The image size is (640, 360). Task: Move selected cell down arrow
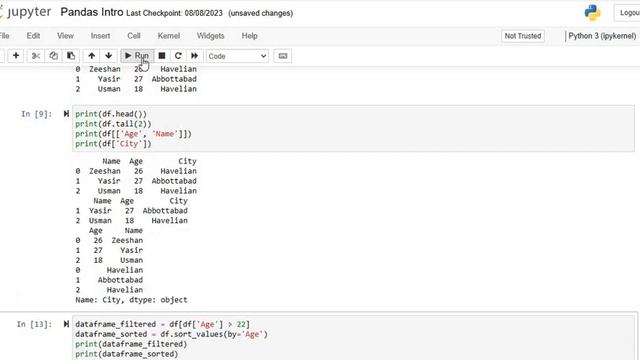[x=109, y=56]
